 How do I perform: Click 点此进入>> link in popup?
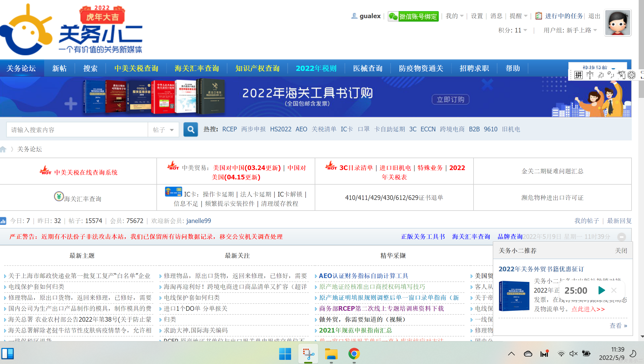[588, 309]
